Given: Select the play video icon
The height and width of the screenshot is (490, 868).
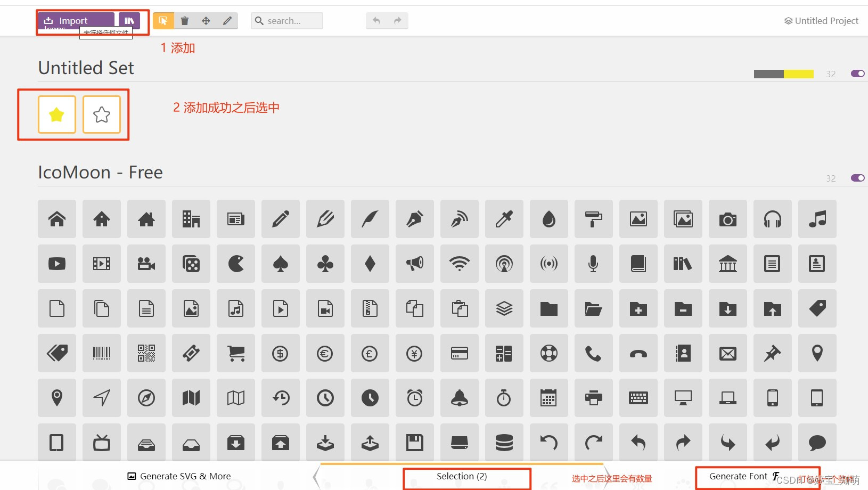Looking at the screenshot, I should [57, 264].
